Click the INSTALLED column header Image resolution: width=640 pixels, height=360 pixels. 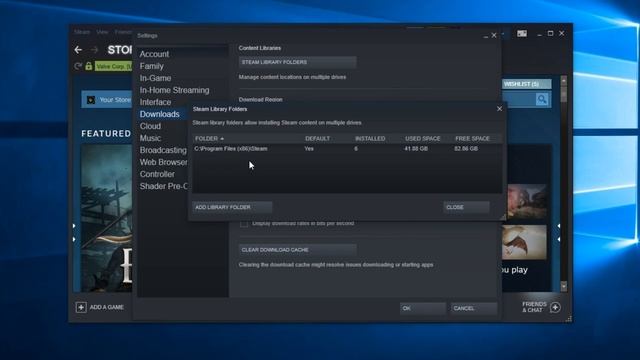tap(370, 138)
